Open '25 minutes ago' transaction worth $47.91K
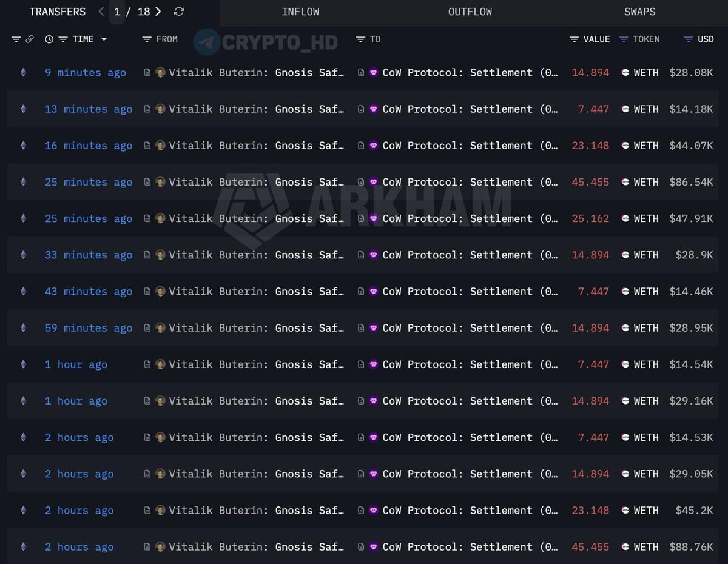Viewport: 728px width, 564px height. pos(89,218)
